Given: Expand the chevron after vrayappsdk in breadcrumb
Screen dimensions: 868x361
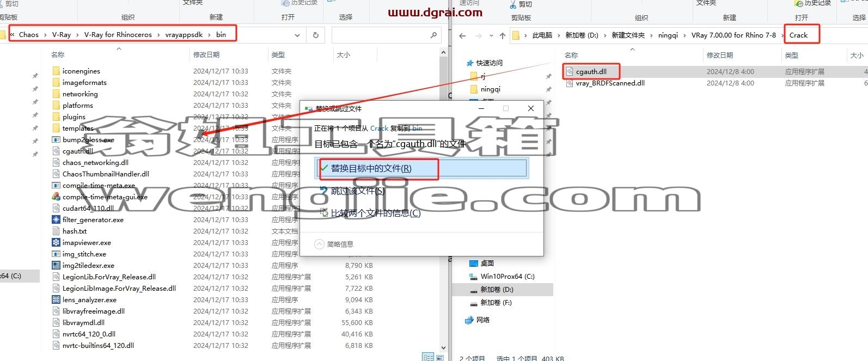Looking at the screenshot, I should (209, 35).
